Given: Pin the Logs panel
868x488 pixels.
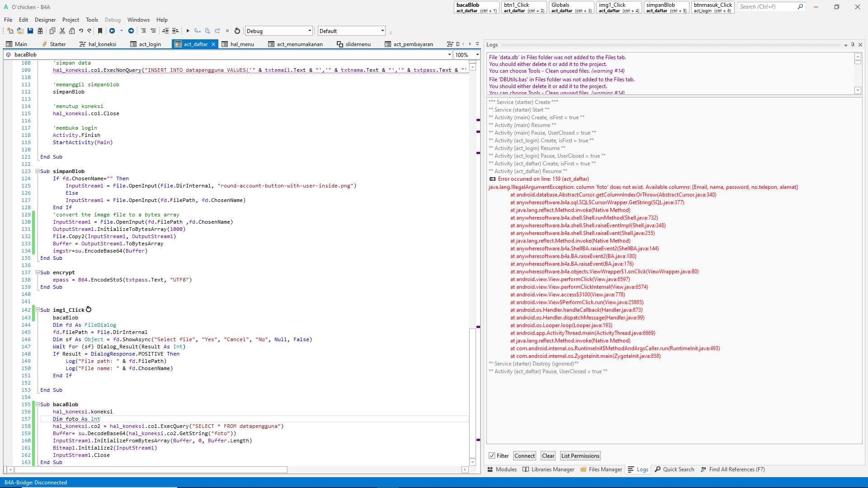Looking at the screenshot, I should click(853, 45).
